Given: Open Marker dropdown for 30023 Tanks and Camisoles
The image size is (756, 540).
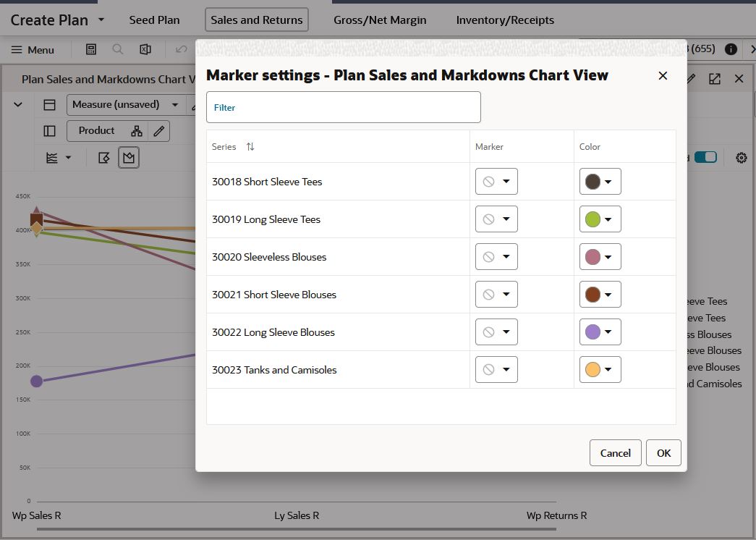Looking at the screenshot, I should pyautogui.click(x=496, y=370).
